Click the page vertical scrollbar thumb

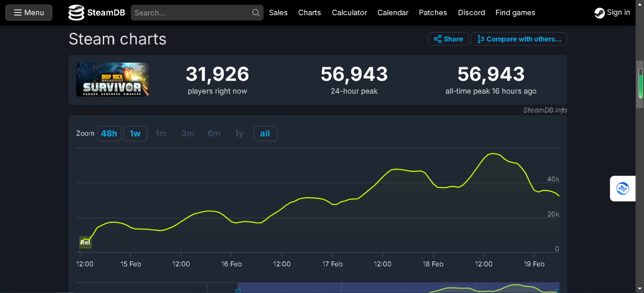click(x=640, y=84)
